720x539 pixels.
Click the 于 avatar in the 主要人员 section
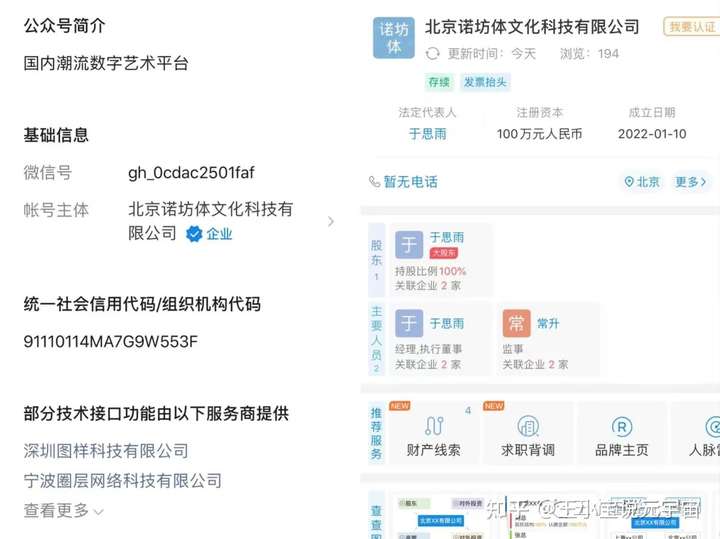(x=409, y=323)
